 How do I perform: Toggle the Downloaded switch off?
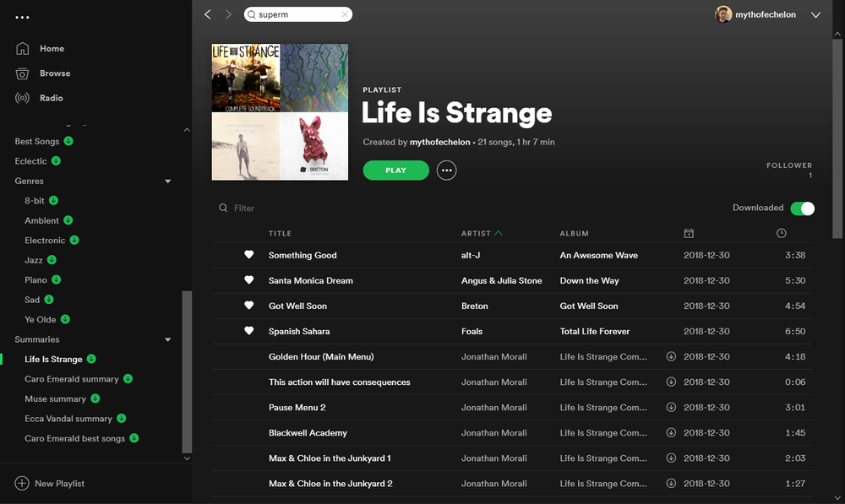[x=803, y=209]
